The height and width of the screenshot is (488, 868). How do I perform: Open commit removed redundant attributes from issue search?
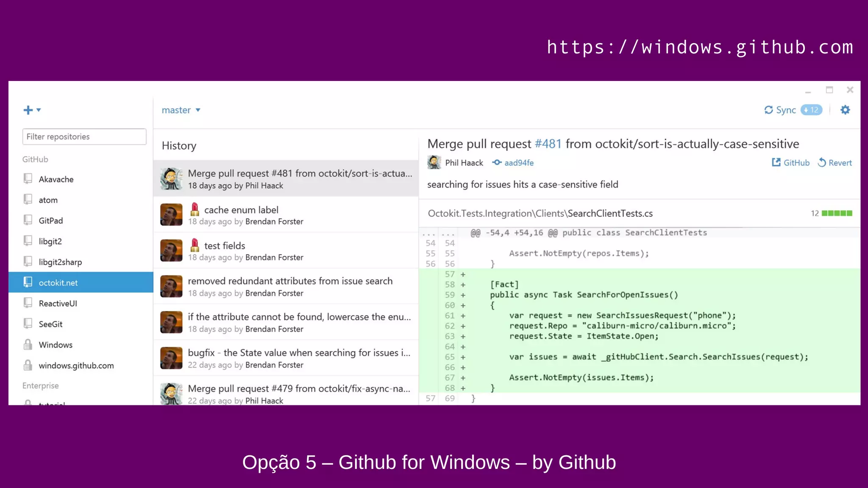(286, 286)
